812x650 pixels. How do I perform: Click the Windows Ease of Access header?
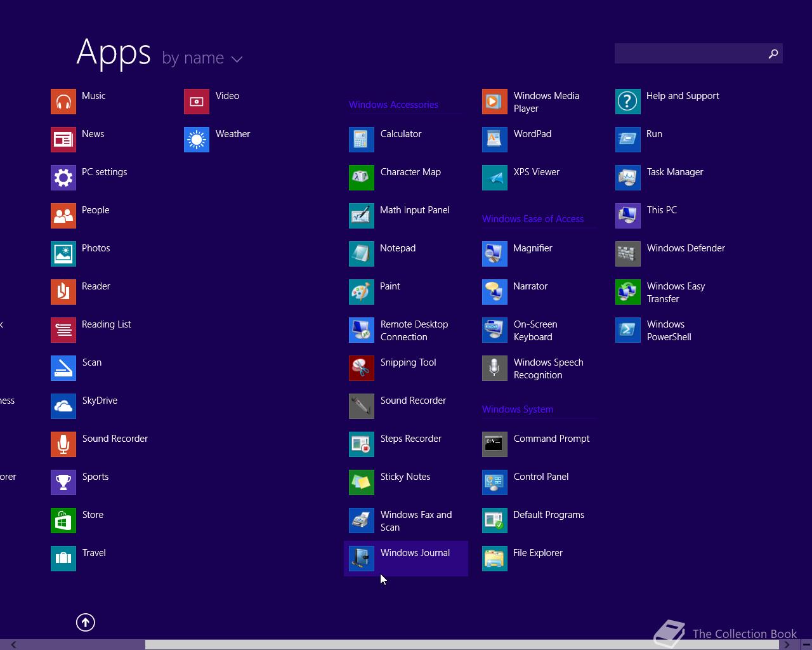coord(533,219)
